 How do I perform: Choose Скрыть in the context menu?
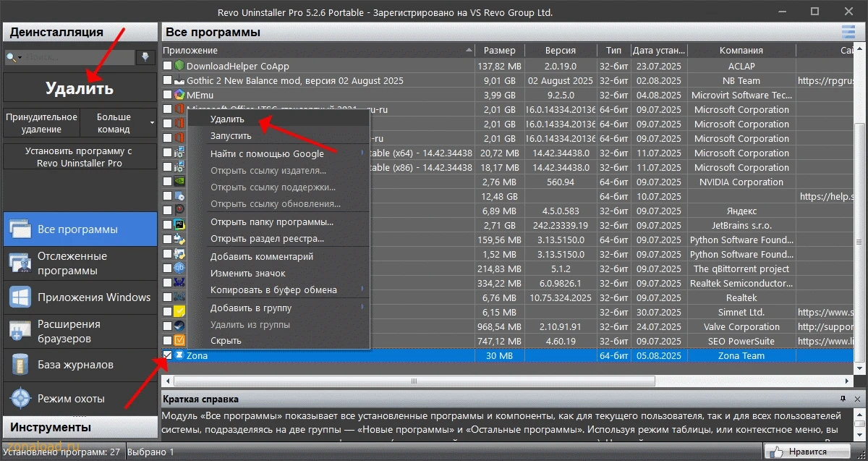point(278,340)
